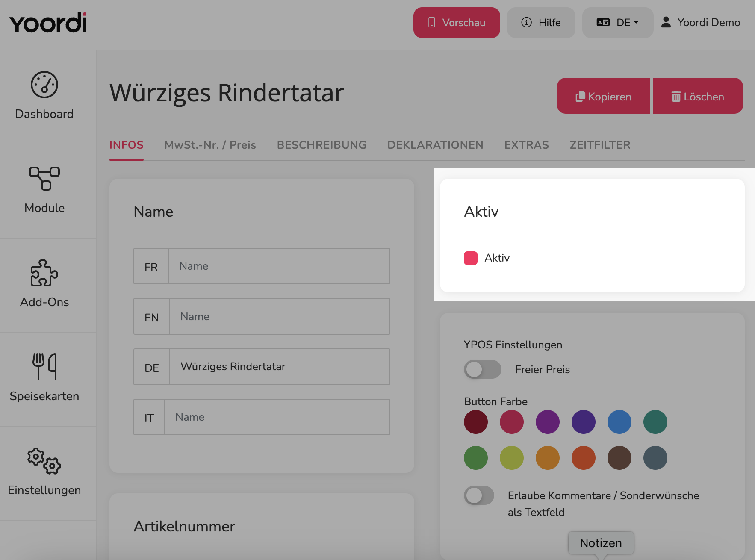
Task: Switch to the INFOS tab
Action: [x=127, y=145]
